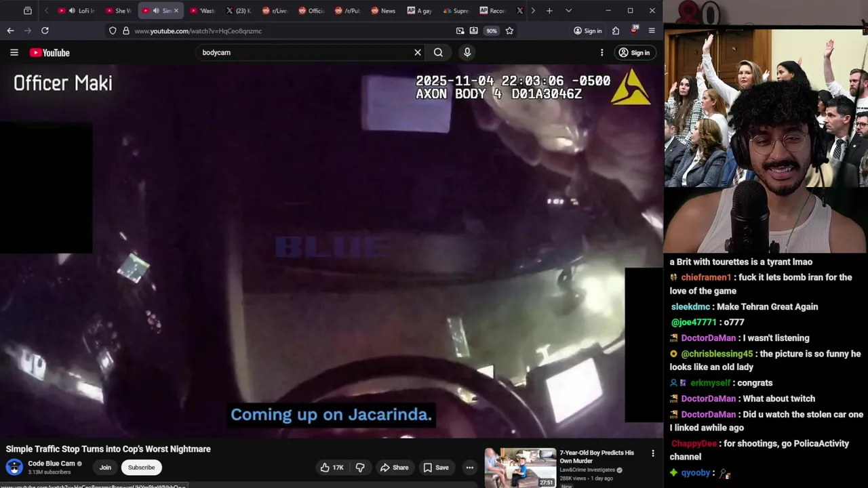The image size is (868, 488).
Task: Click chat user ChappyDee
Action: [694, 443]
